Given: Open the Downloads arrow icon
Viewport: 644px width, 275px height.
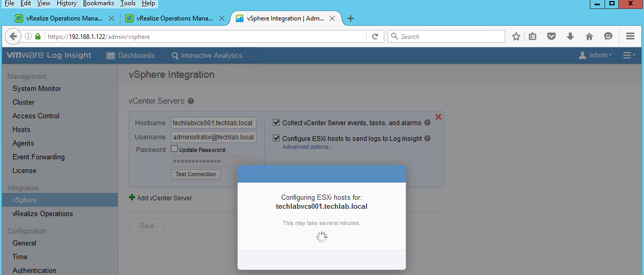Looking at the screenshot, I should [570, 36].
